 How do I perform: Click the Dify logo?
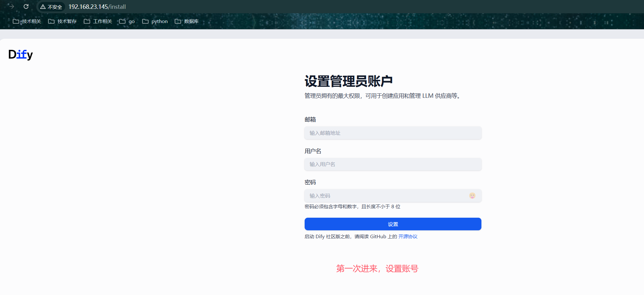[x=21, y=55]
